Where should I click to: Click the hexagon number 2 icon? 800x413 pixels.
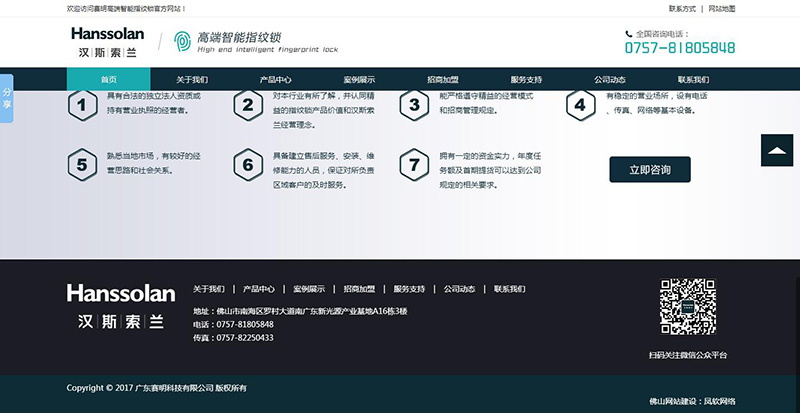point(248,105)
